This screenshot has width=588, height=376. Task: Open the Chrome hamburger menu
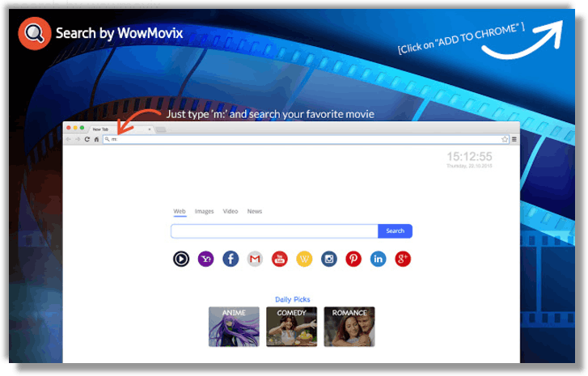pos(514,139)
